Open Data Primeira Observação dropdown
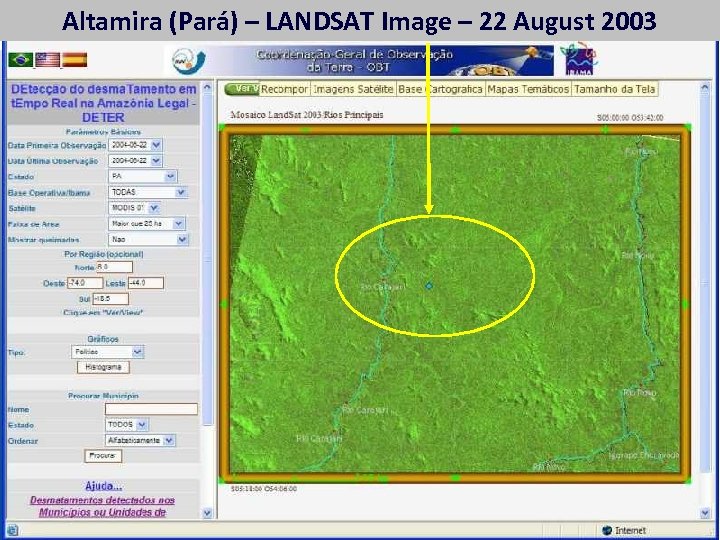This screenshot has width=720, height=540. tap(156, 145)
